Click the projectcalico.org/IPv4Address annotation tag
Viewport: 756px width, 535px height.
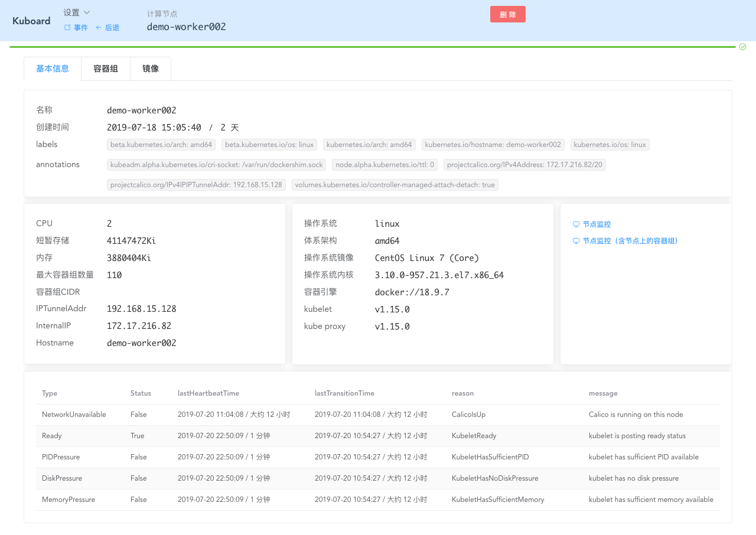[x=524, y=165]
